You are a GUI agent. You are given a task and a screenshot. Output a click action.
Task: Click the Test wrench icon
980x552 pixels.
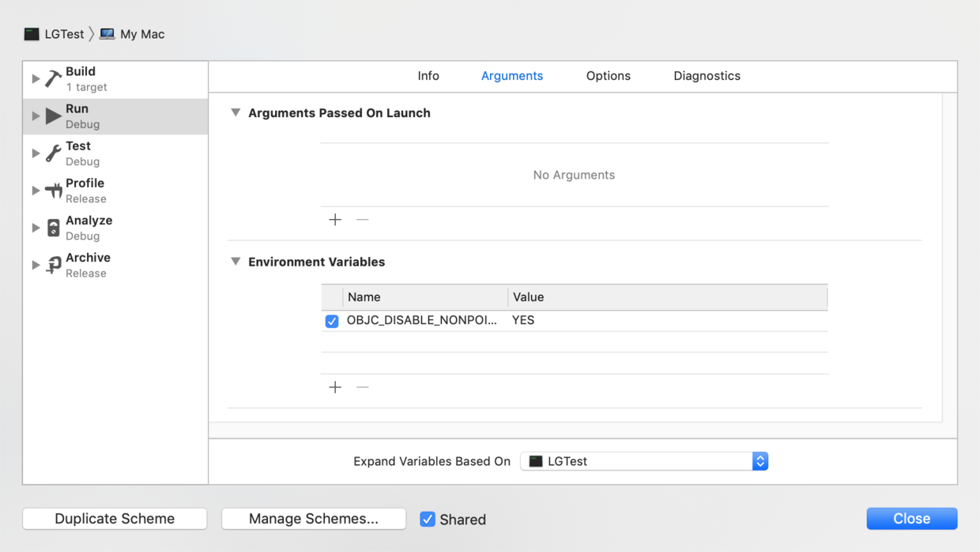coord(53,153)
